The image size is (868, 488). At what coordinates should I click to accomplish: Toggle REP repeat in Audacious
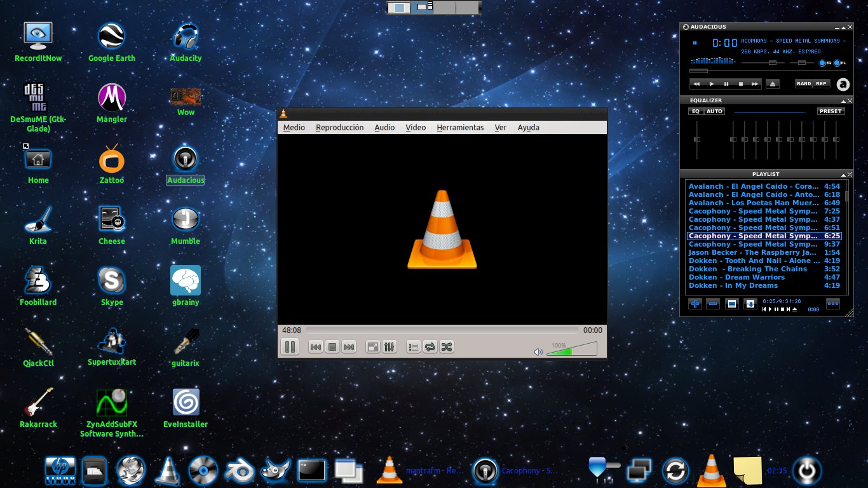[x=822, y=84]
